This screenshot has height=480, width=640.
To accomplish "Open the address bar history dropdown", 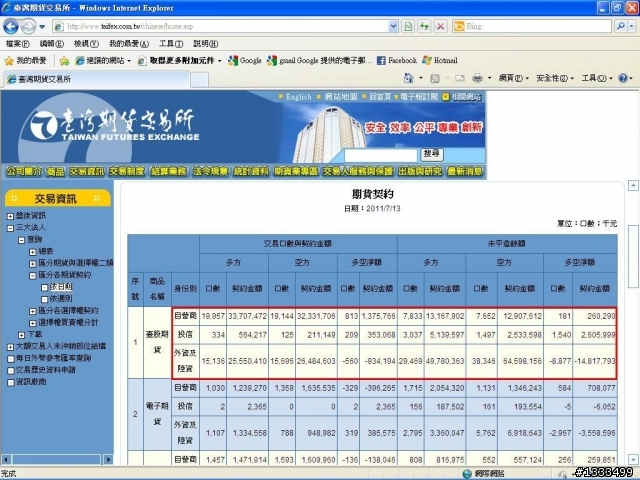I will coord(393,27).
